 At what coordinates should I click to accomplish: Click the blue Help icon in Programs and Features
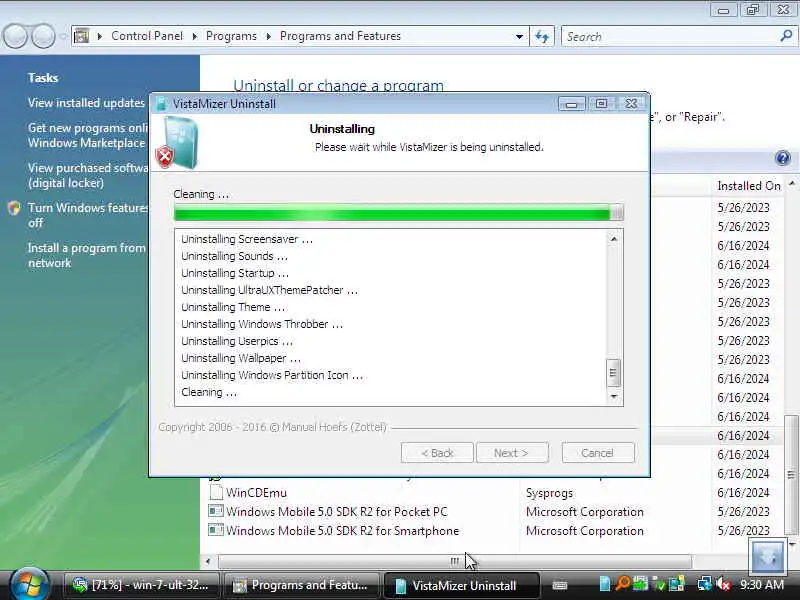(783, 158)
